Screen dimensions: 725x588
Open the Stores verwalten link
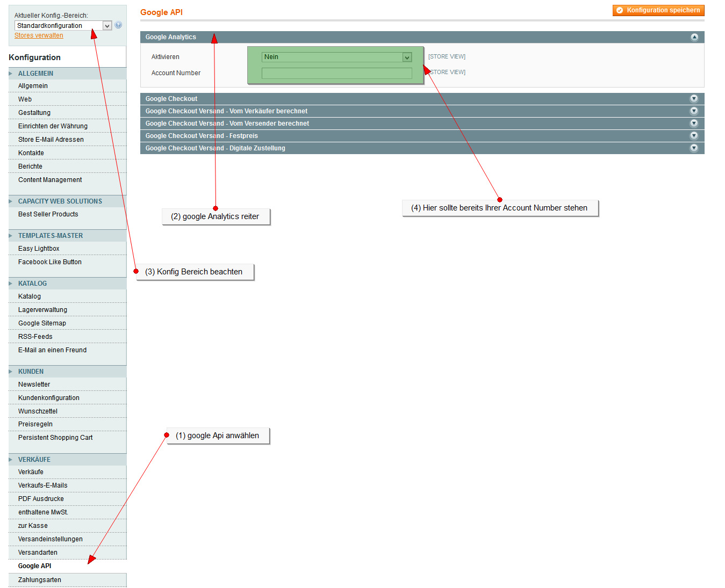pos(39,35)
